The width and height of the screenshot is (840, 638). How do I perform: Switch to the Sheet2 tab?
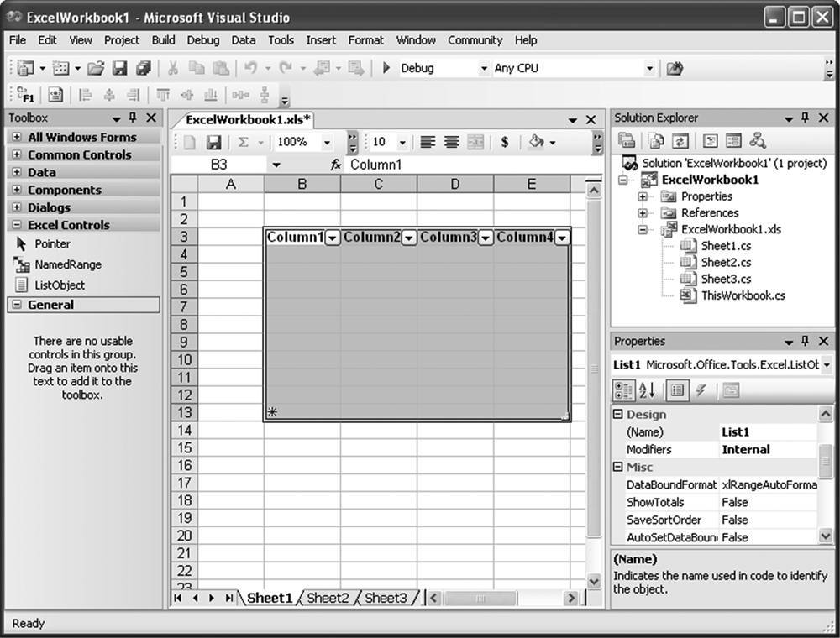(x=327, y=598)
